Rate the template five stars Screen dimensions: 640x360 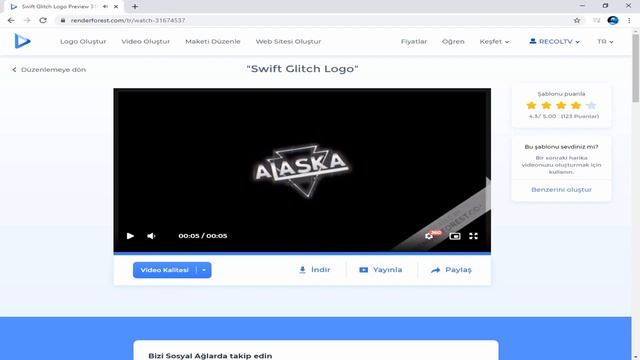591,105
